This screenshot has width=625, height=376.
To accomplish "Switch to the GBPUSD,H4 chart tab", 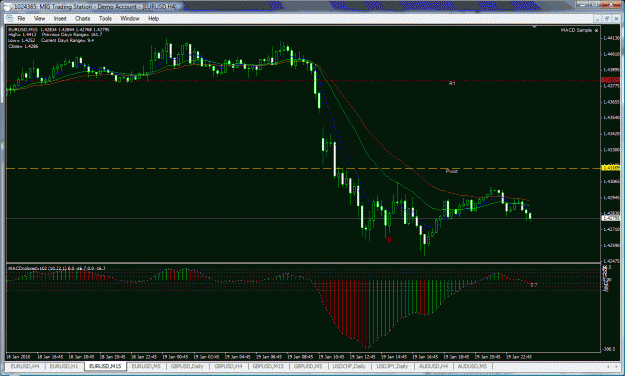I will 228,366.
